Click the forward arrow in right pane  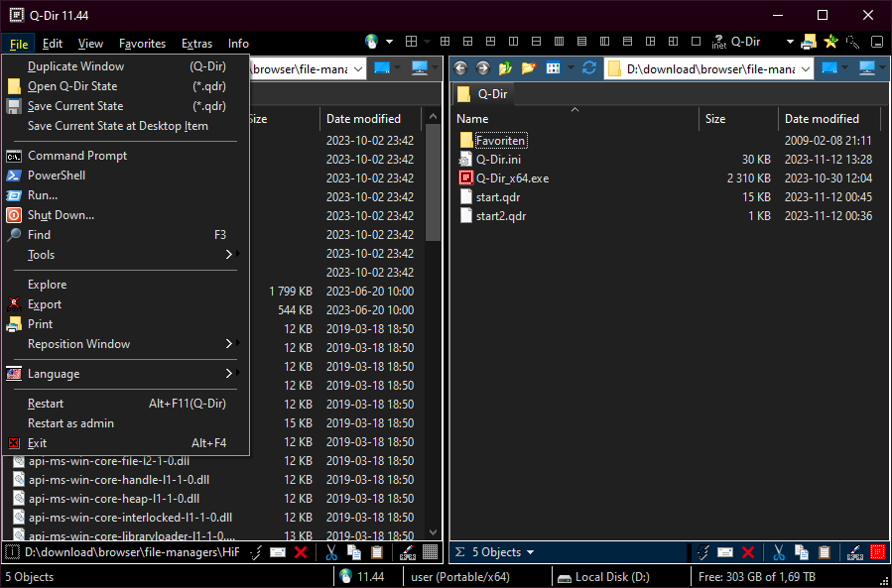[483, 68]
